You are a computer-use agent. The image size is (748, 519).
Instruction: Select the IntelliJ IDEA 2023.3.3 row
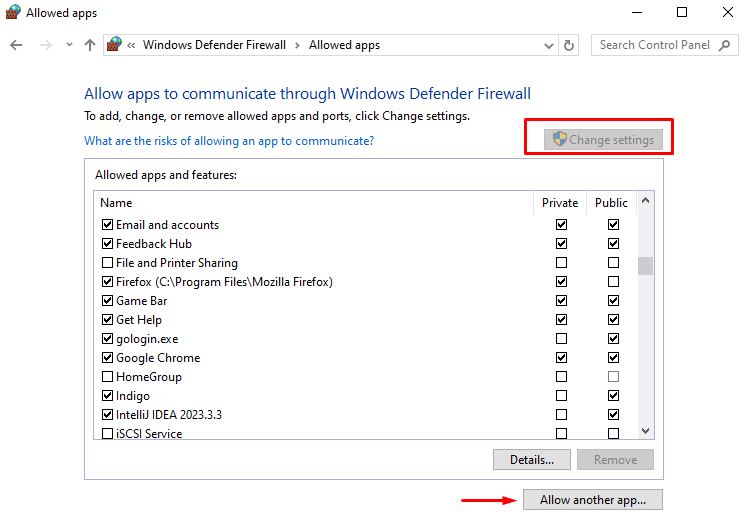point(169,415)
